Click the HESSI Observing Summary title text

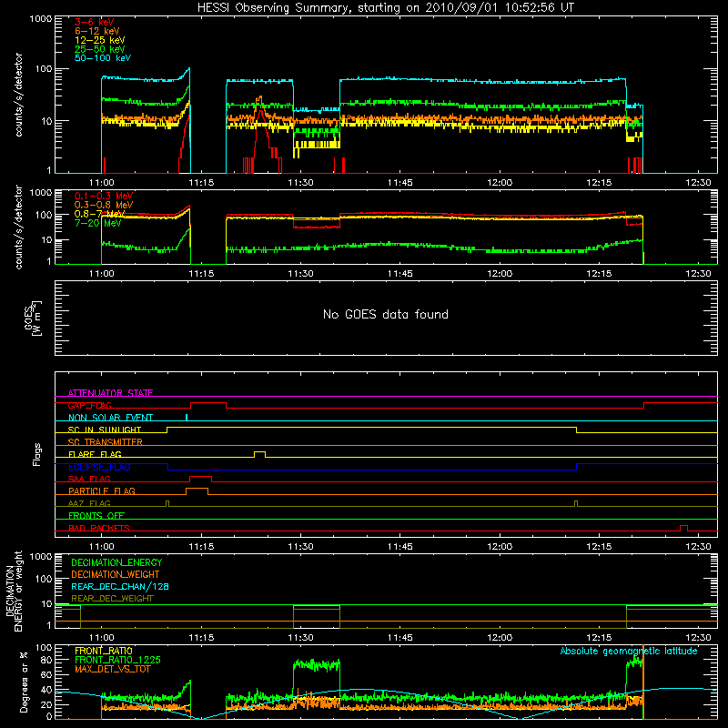coord(385,7)
